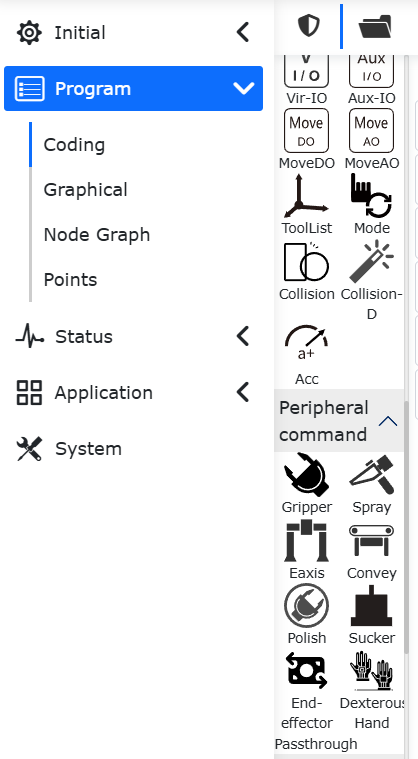Expand the Application menu section
The width and height of the screenshot is (418, 759).
(243, 392)
